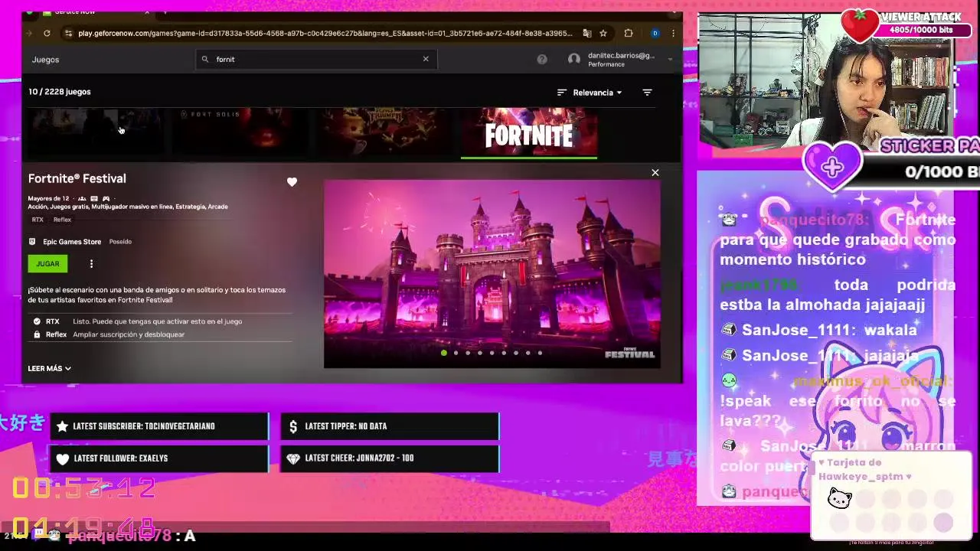This screenshot has height=551, width=980.
Task: Open the Chrome three-dot menu
Action: click(672, 34)
